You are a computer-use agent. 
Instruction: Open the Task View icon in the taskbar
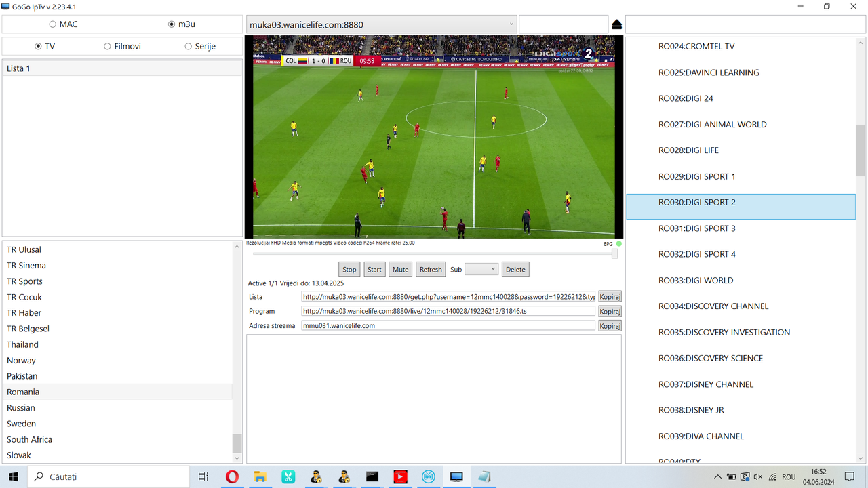pos(203,476)
